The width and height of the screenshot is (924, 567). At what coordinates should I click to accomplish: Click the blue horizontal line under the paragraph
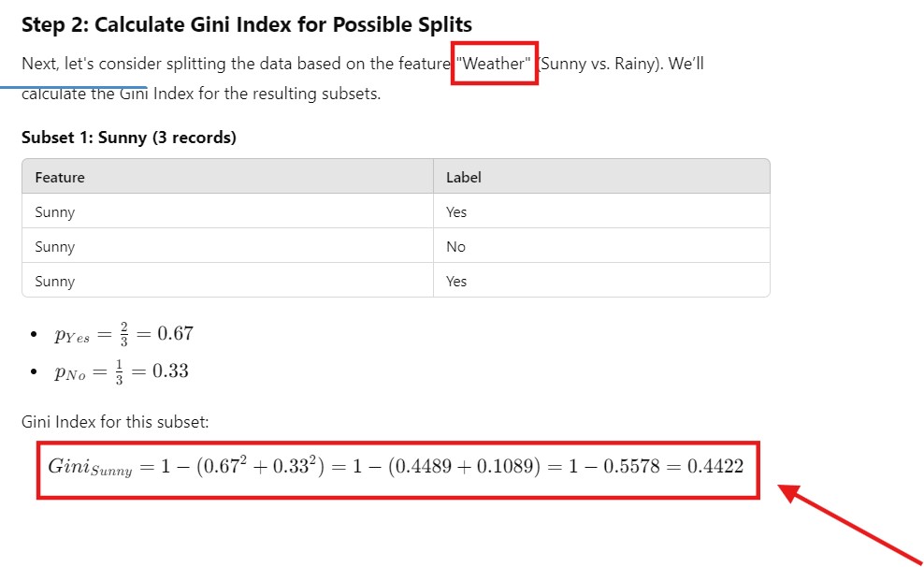click(73, 86)
